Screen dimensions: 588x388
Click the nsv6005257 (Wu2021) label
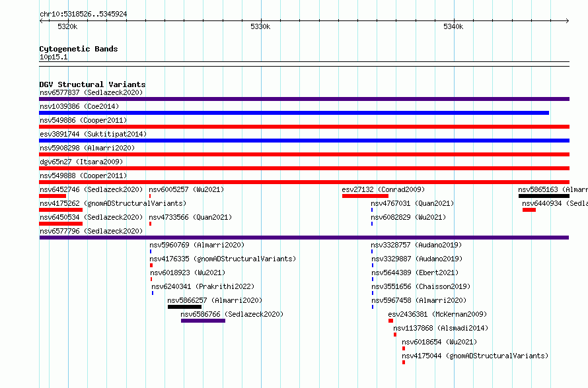pos(186,189)
